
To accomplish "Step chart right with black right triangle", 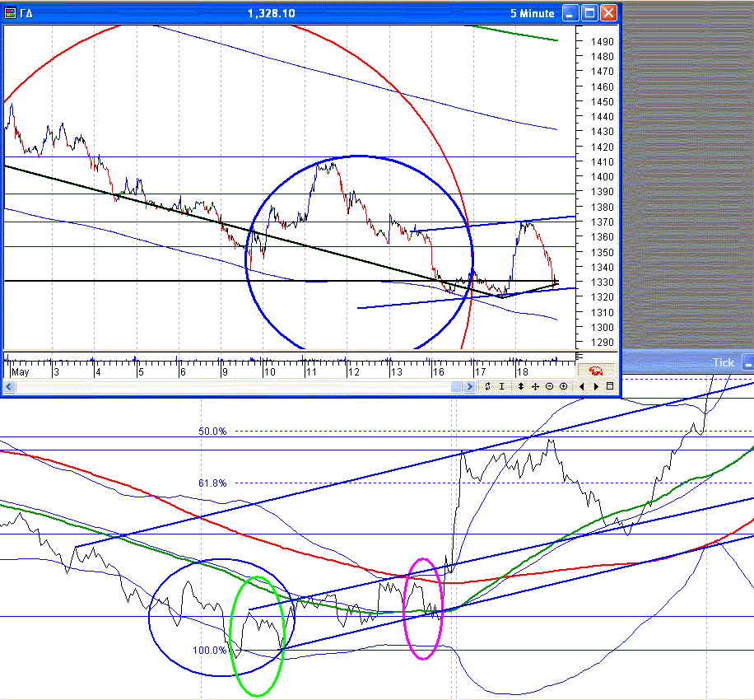I will coord(596,386).
